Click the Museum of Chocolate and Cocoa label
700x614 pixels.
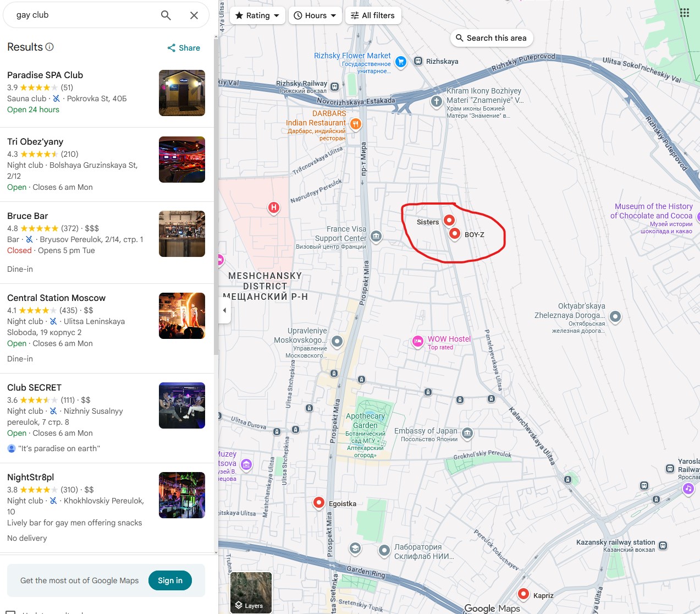(x=652, y=211)
